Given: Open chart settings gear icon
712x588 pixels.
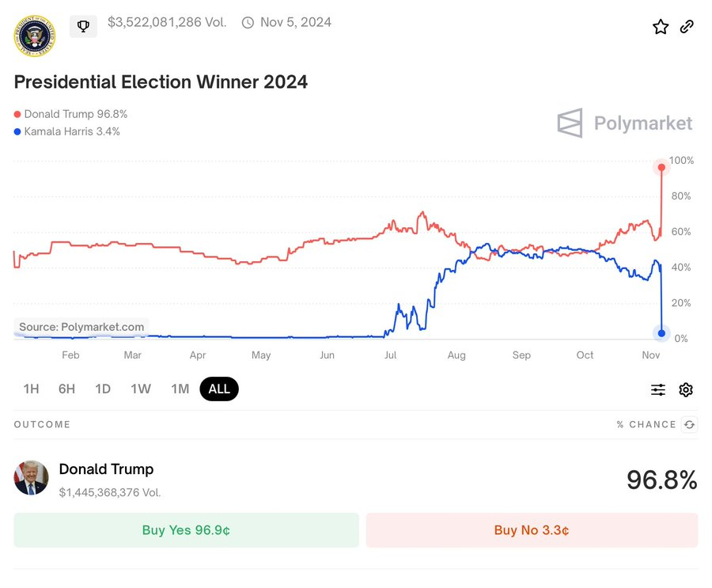Looking at the screenshot, I should (x=686, y=389).
